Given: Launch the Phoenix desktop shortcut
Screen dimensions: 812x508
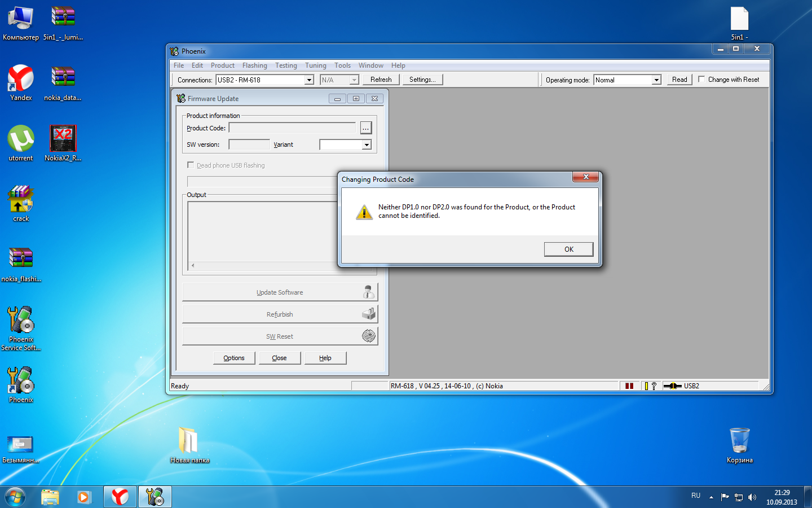Looking at the screenshot, I should (21, 385).
